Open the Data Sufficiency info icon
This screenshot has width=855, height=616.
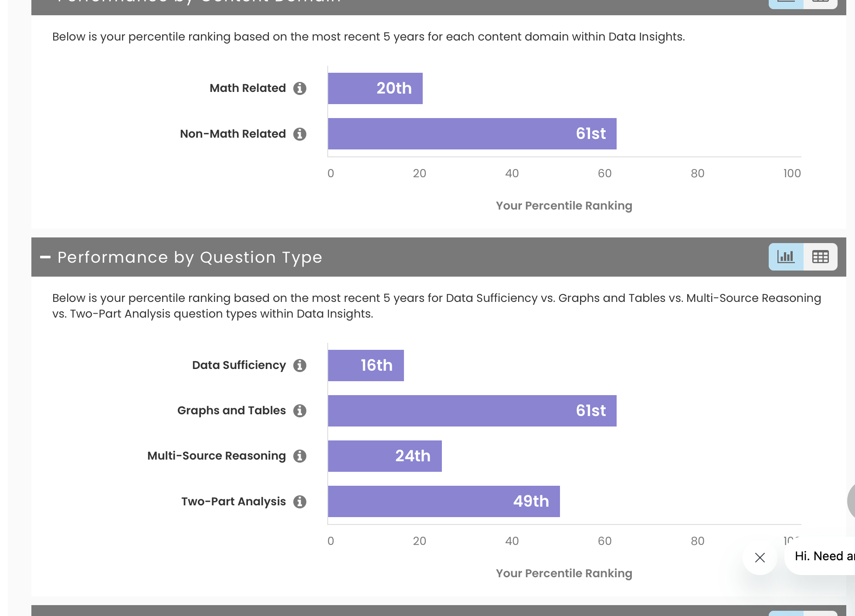tap(300, 366)
